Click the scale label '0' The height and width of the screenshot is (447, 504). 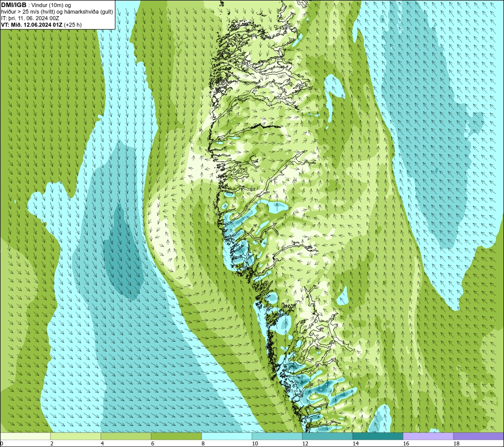pyautogui.click(x=2, y=444)
